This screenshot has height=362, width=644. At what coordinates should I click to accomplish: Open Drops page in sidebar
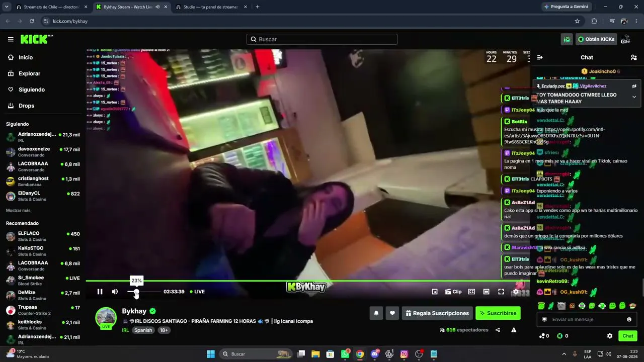click(26, 106)
